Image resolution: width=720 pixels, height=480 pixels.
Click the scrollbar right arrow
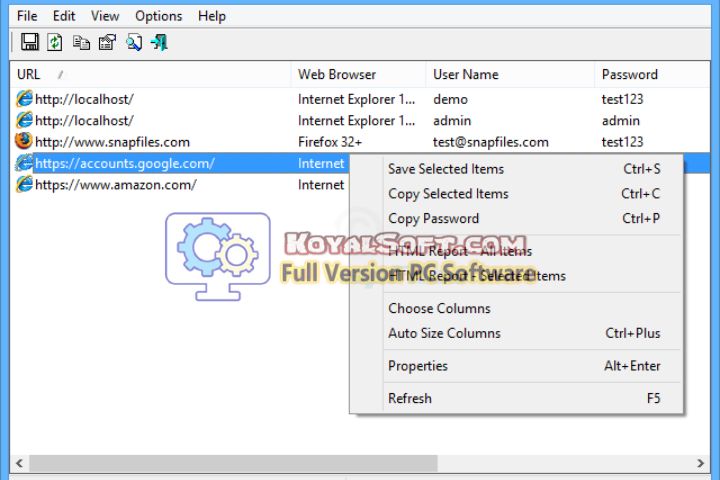coord(700,463)
